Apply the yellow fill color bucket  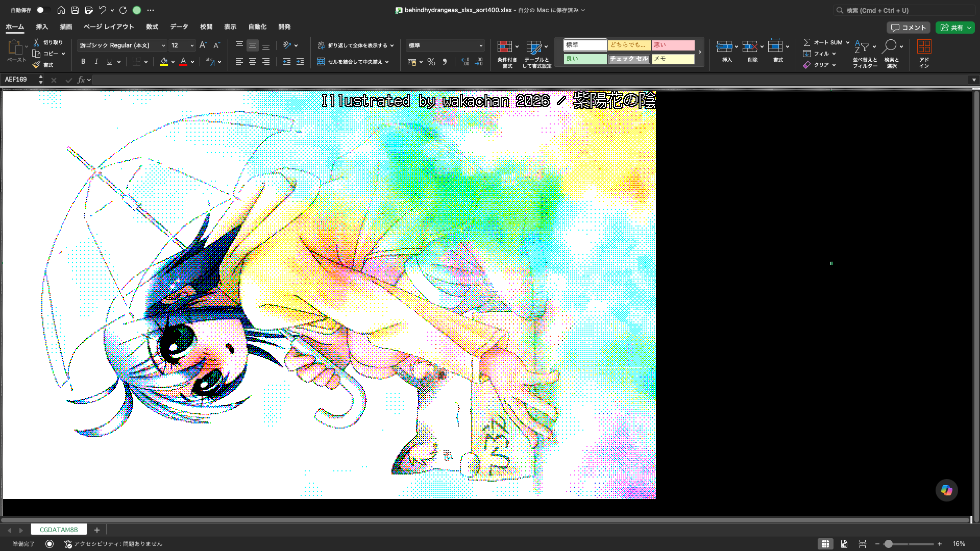pos(164,62)
